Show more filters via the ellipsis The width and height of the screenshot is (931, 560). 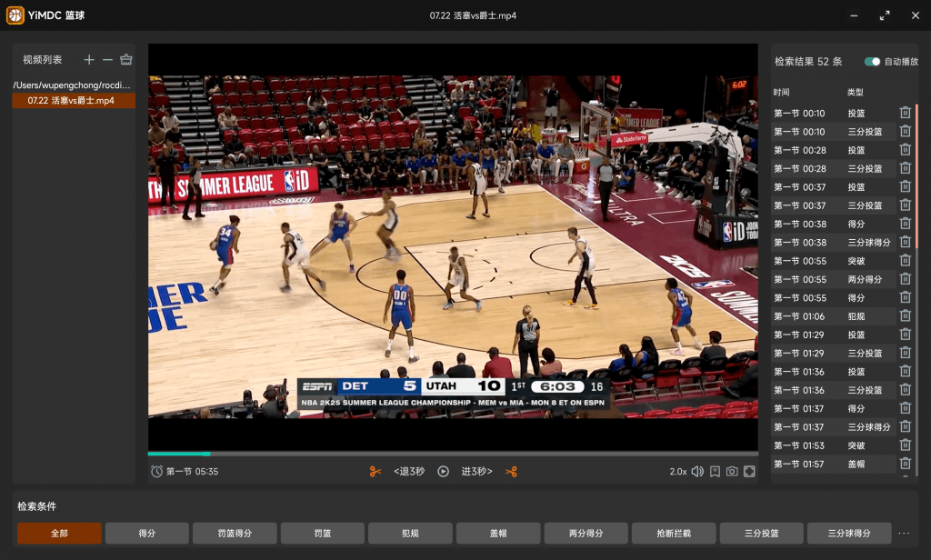(x=904, y=534)
